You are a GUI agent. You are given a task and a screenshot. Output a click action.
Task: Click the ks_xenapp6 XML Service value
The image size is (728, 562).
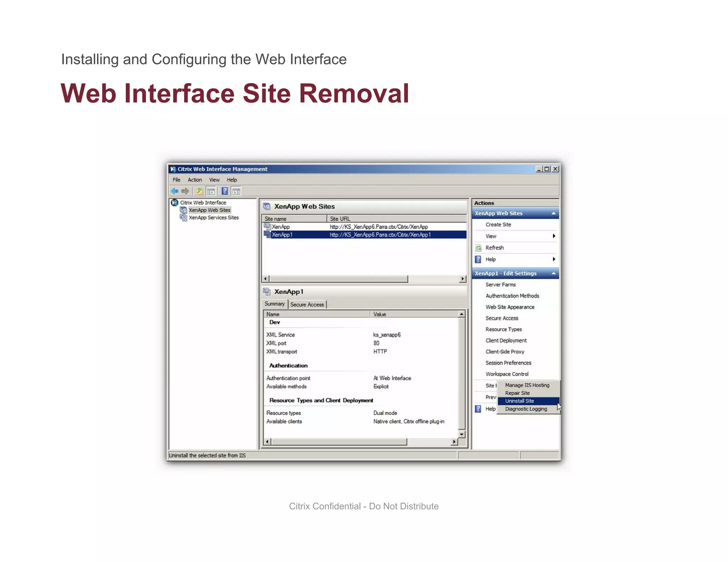(387, 335)
